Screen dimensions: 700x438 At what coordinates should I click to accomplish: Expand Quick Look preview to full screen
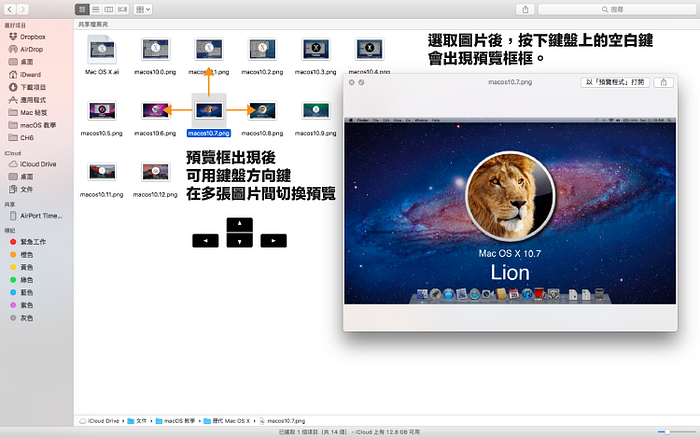coord(361,82)
